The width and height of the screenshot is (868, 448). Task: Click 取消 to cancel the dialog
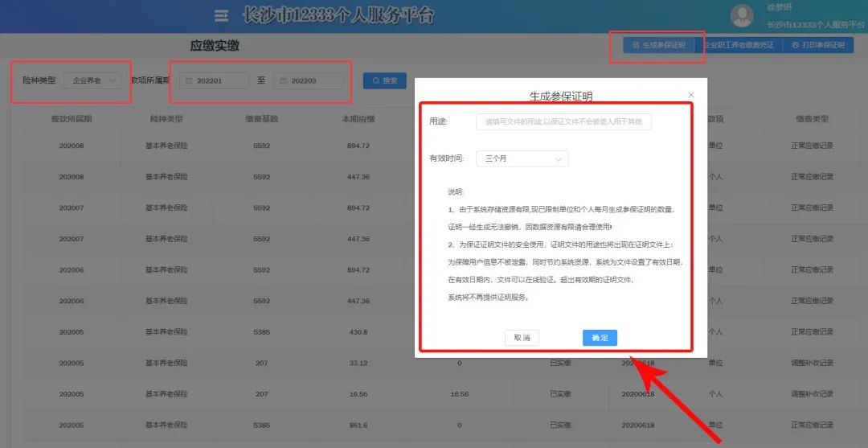point(522,338)
